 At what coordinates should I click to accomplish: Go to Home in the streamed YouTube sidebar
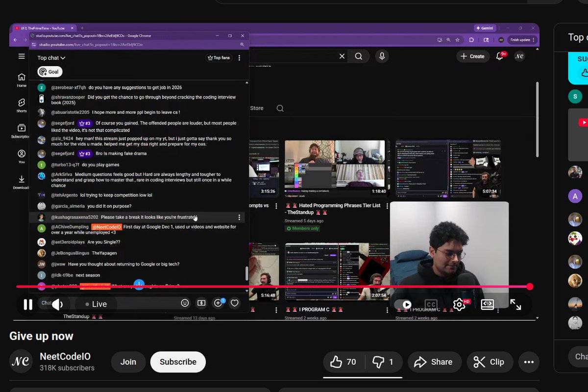tap(22, 80)
